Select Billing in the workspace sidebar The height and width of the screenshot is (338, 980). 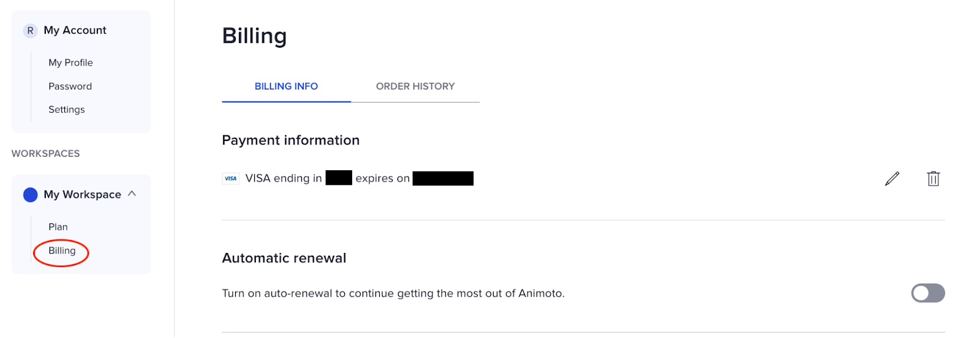click(x=62, y=251)
